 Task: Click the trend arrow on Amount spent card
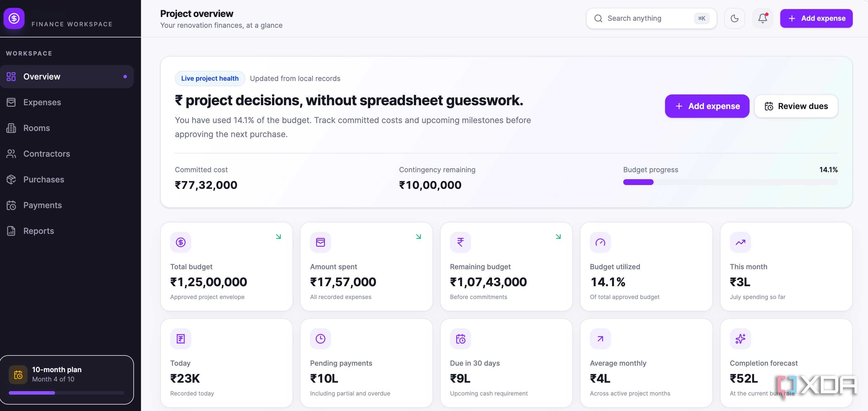(418, 236)
